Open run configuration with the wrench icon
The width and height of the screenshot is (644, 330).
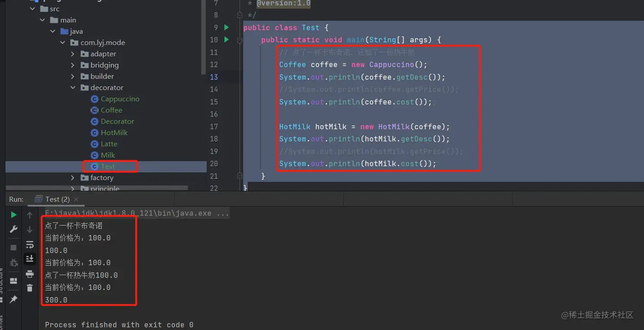tap(14, 230)
